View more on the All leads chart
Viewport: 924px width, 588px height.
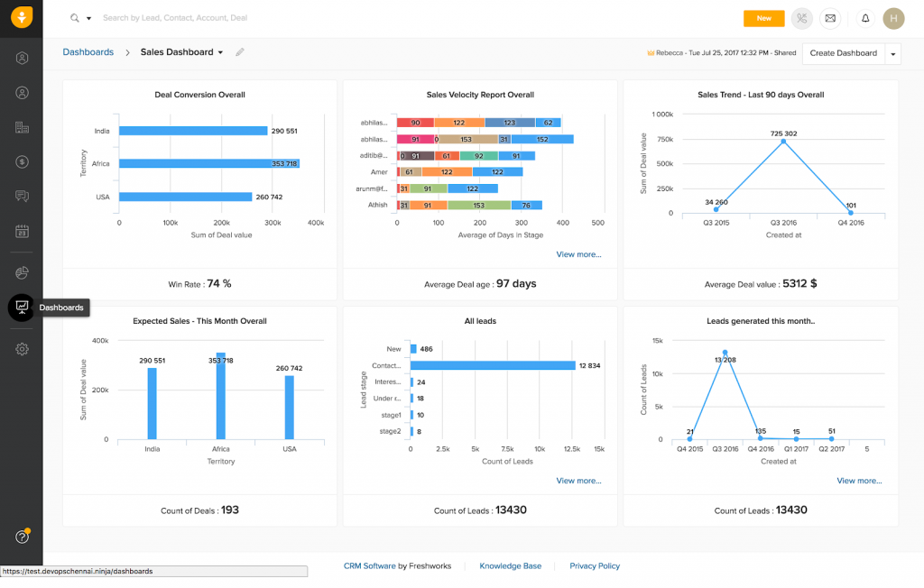pos(578,481)
